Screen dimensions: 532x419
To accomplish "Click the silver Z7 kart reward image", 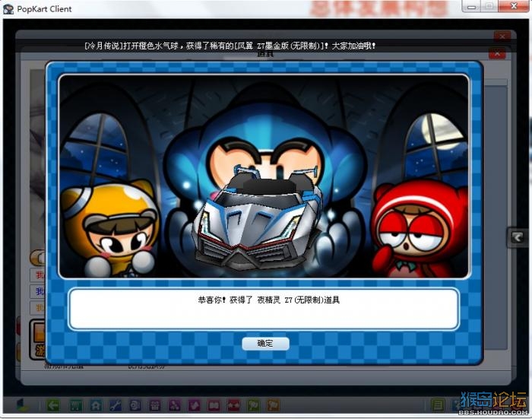I will click(257, 217).
